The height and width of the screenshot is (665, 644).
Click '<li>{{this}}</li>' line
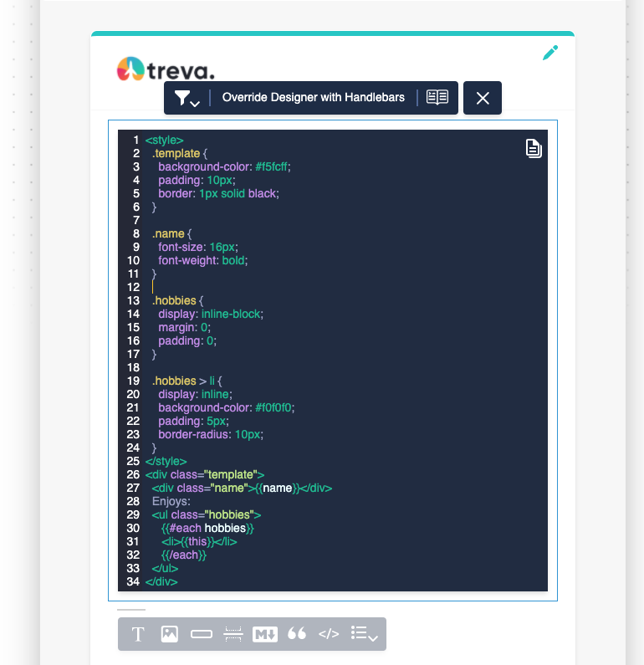point(199,541)
